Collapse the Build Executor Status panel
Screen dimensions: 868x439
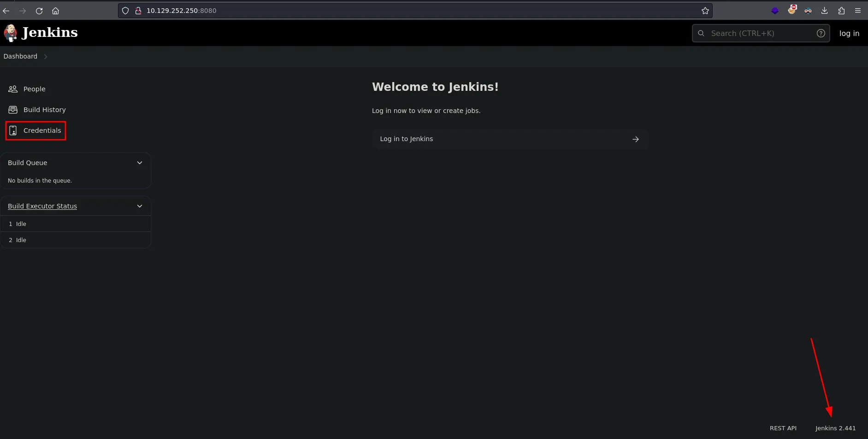click(x=140, y=206)
